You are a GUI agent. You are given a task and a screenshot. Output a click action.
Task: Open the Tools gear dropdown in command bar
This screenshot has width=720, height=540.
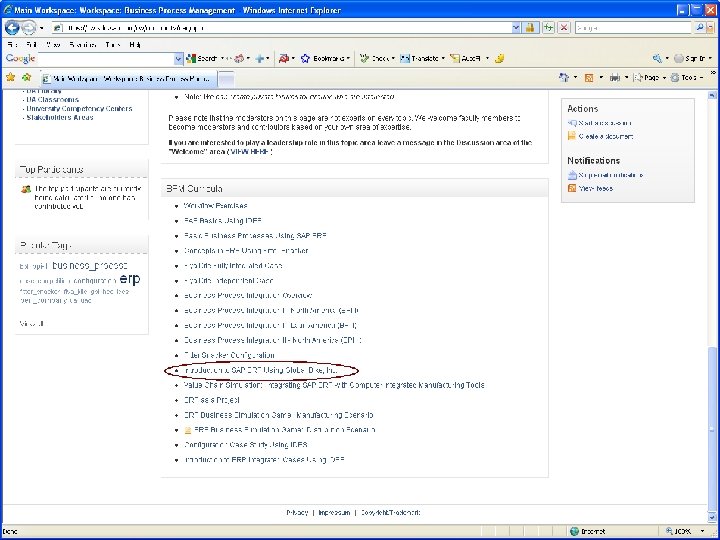686,78
